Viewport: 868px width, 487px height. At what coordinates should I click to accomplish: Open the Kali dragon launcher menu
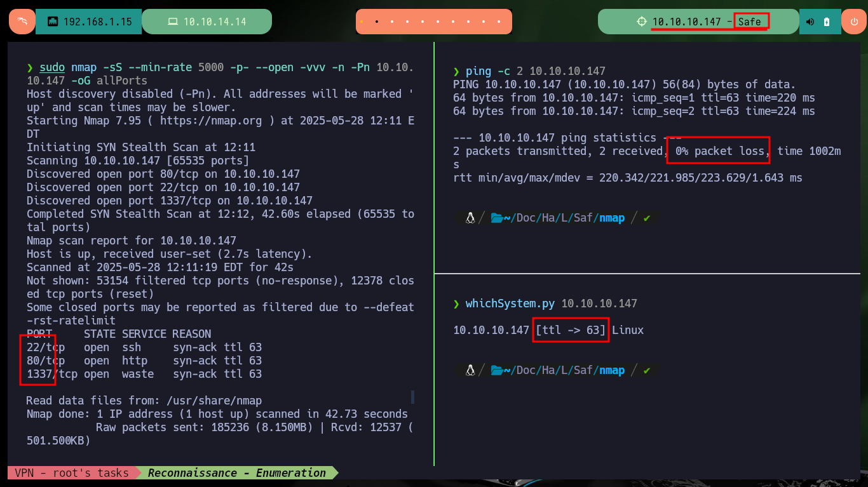pos(22,22)
